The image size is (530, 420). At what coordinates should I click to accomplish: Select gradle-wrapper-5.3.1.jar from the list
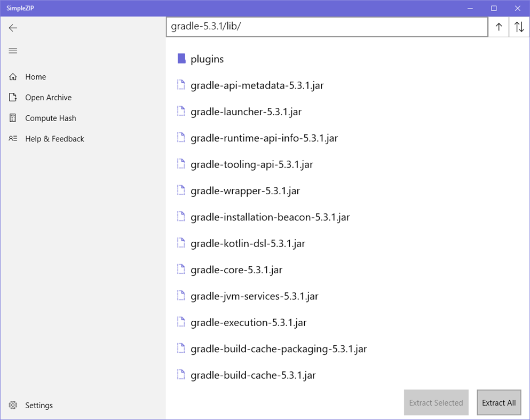245,190
